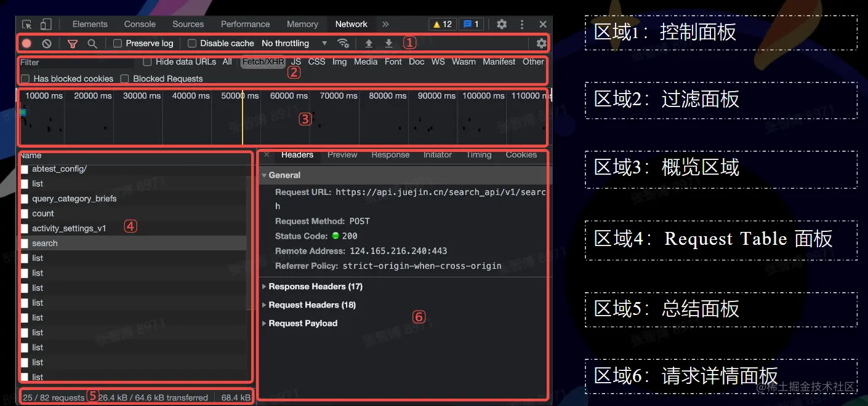Click the export HAR download arrow
868x406 pixels.
tap(388, 43)
